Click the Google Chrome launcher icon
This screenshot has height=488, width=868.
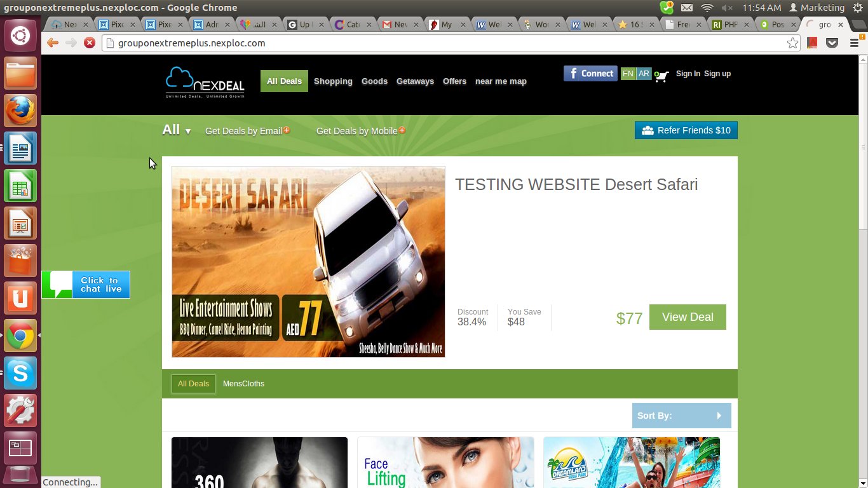click(x=20, y=335)
